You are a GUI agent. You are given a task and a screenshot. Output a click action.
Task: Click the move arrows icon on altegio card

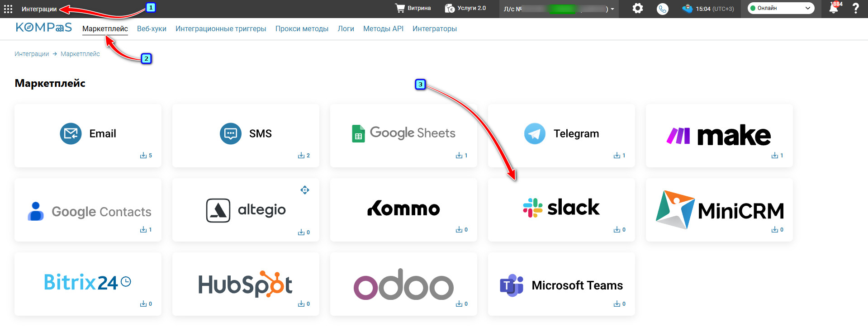pyautogui.click(x=305, y=190)
